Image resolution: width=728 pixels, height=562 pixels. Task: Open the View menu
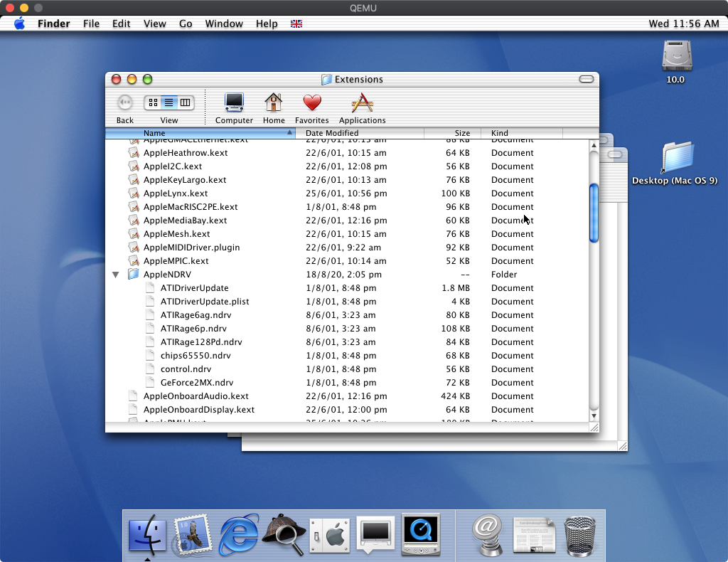tap(154, 23)
